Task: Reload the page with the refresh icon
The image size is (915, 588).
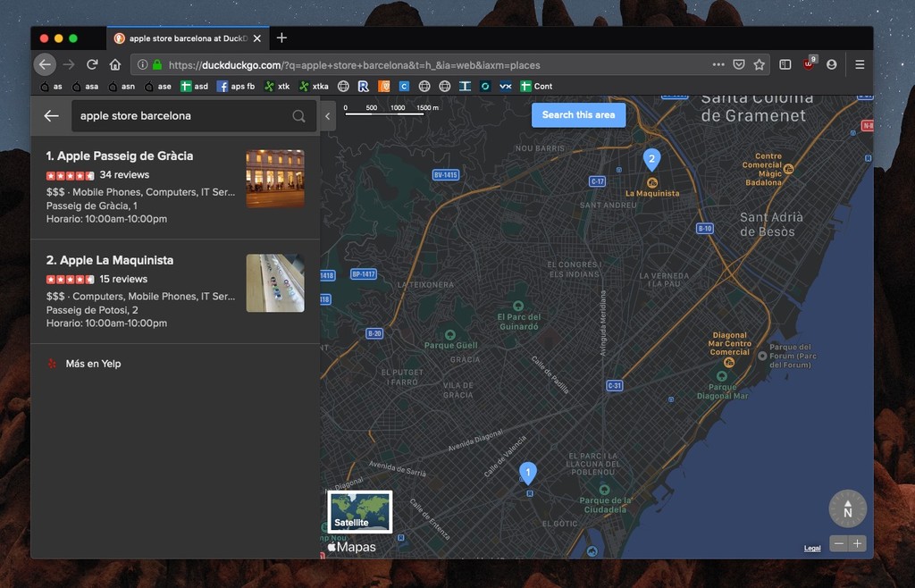Action: tap(92, 64)
